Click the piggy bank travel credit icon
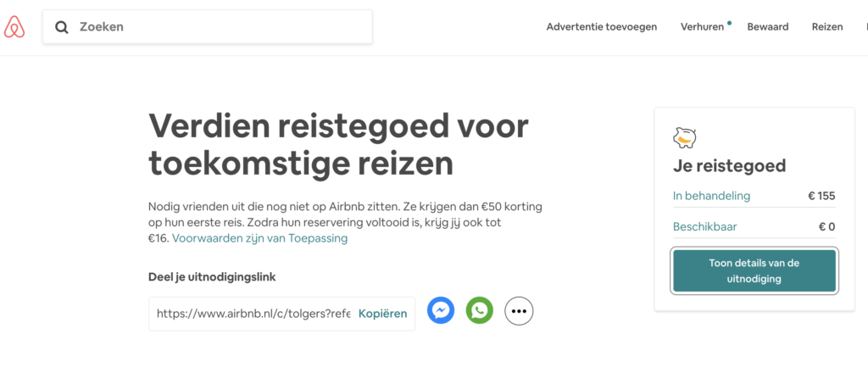868x367 pixels. (685, 138)
